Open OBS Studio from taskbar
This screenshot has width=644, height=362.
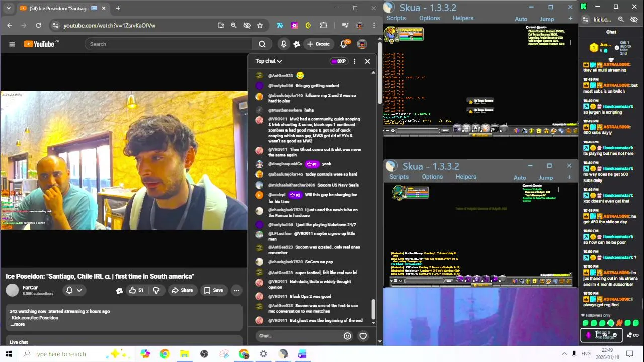click(x=204, y=354)
